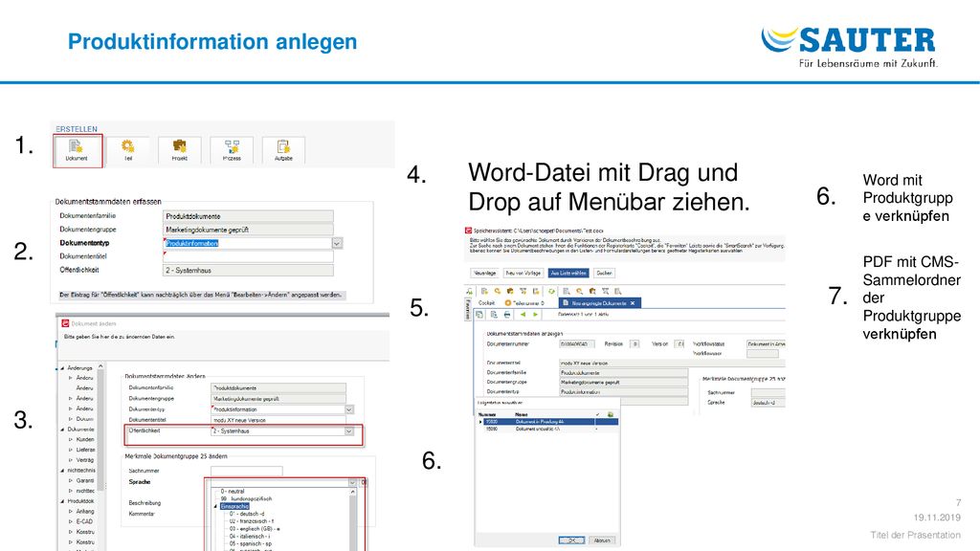The image size is (980, 551).
Task: Choose '01 - deutsch - d' language entry
Action: point(247,514)
